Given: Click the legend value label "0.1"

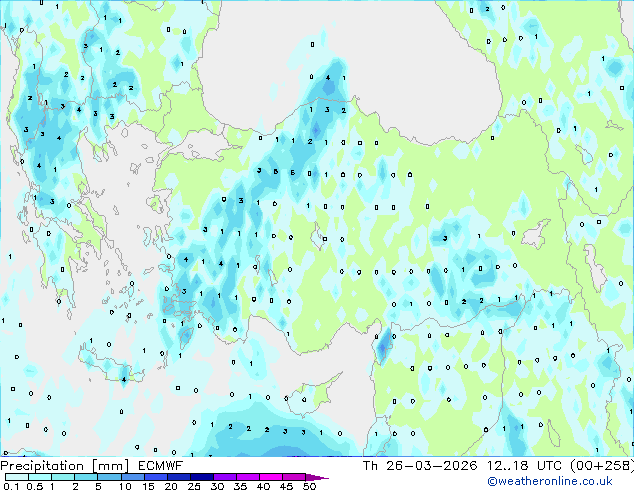Looking at the screenshot, I should pyautogui.click(x=11, y=486).
